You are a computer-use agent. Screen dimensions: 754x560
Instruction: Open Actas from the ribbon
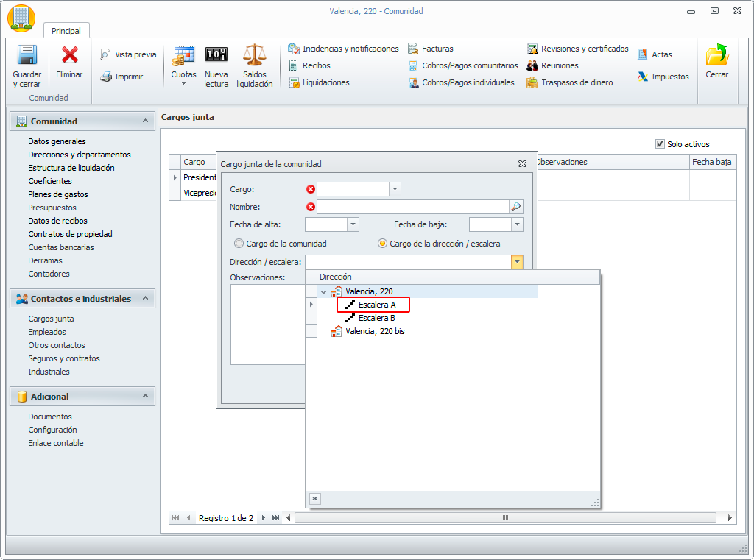pyautogui.click(x=655, y=54)
